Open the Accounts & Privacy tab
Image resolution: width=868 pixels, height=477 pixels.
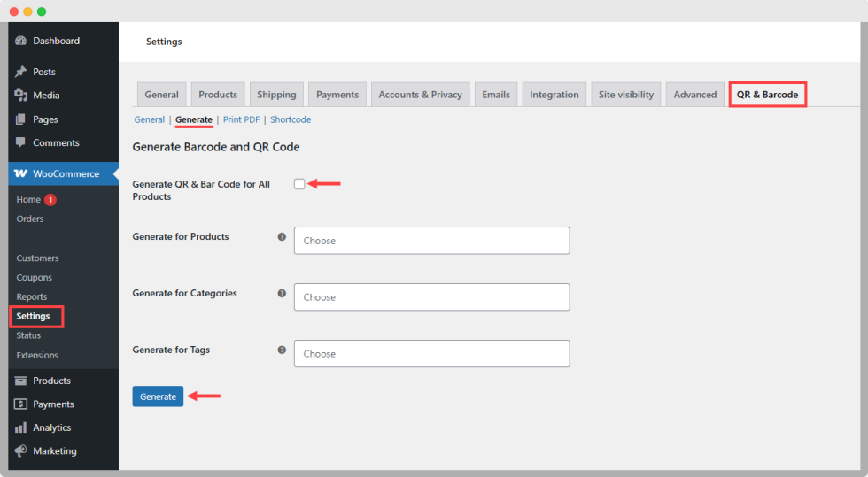coord(420,95)
